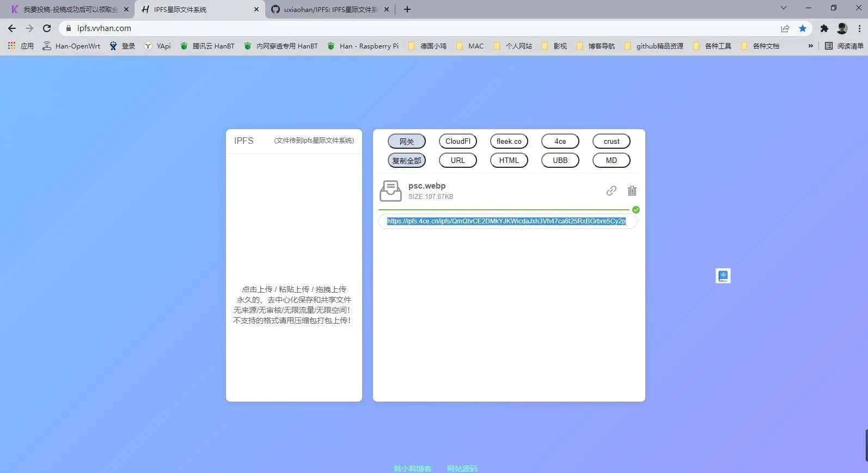
Task: Switch gateway to fleek.co
Action: (509, 141)
